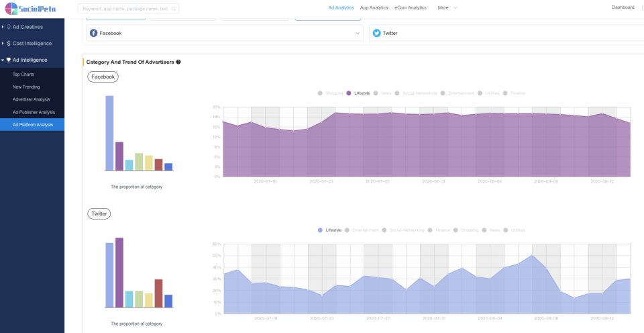The height and width of the screenshot is (333, 644).
Task: Toggle Finance in Facebook chart legend
Action: (x=514, y=93)
